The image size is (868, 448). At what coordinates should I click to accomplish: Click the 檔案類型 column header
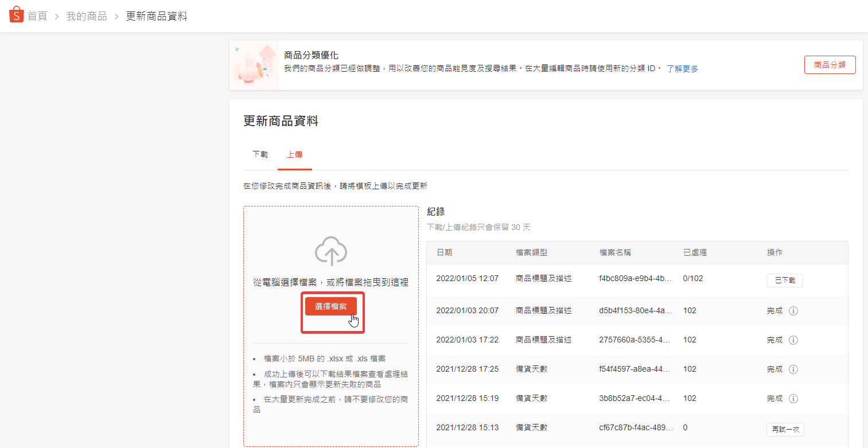coord(531,253)
